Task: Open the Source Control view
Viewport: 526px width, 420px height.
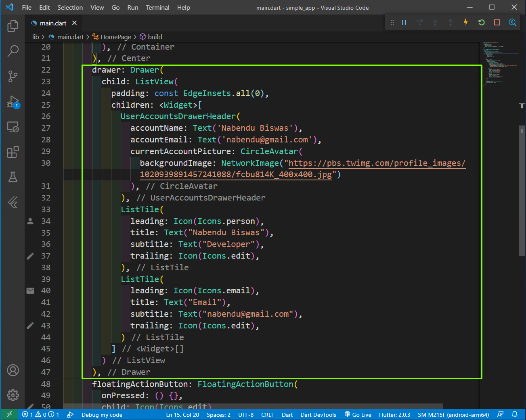Action: tap(13, 76)
